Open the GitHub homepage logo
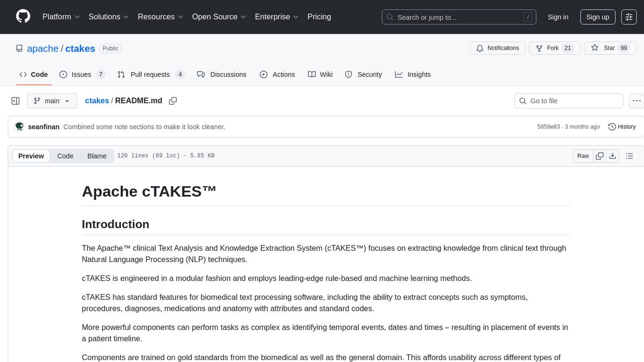This screenshot has width=644, height=362. click(23, 17)
